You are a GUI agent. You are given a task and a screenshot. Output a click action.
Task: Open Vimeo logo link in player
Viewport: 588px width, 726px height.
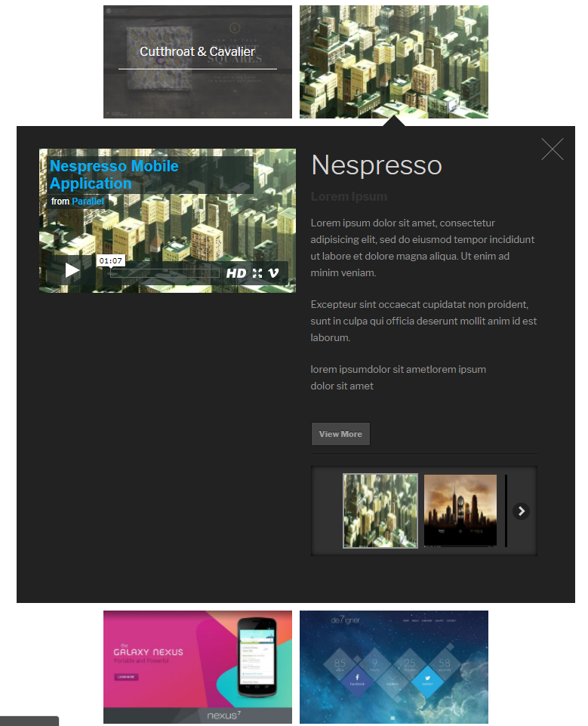[273, 273]
